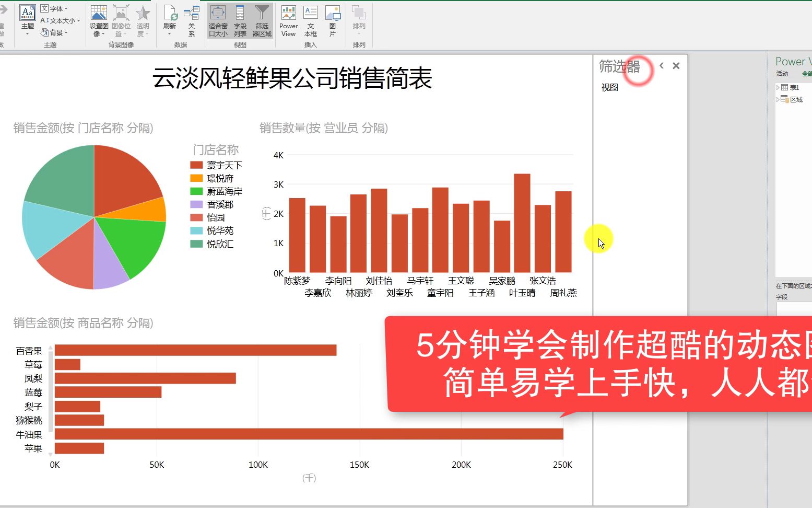The height and width of the screenshot is (508, 812).
Task: Expand the 表1 table in field list
Action: [x=778, y=87]
